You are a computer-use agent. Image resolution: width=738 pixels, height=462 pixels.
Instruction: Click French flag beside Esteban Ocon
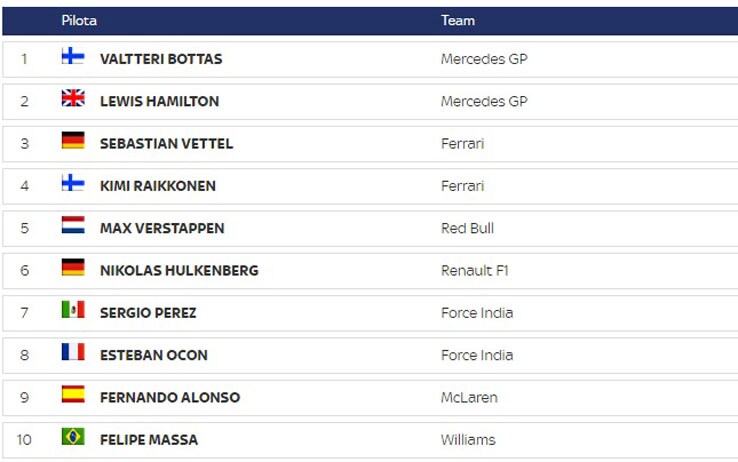pos(73,352)
